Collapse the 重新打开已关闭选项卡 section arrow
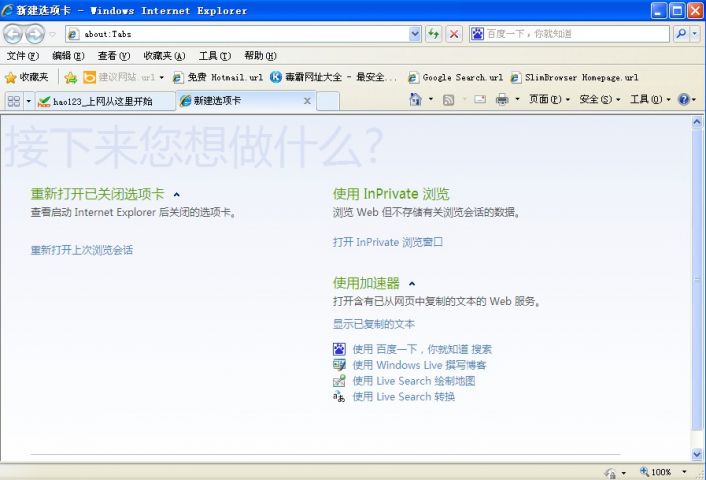 pyautogui.click(x=176, y=195)
